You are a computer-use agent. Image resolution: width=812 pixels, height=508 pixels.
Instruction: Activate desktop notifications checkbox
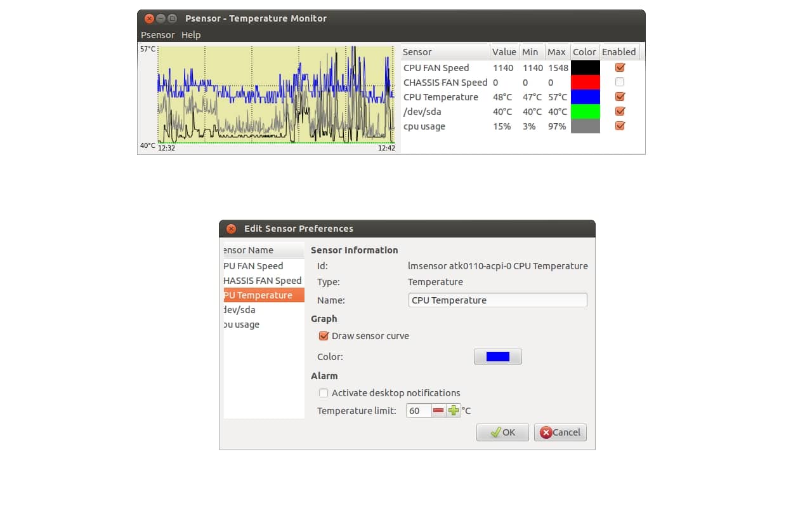click(x=324, y=393)
